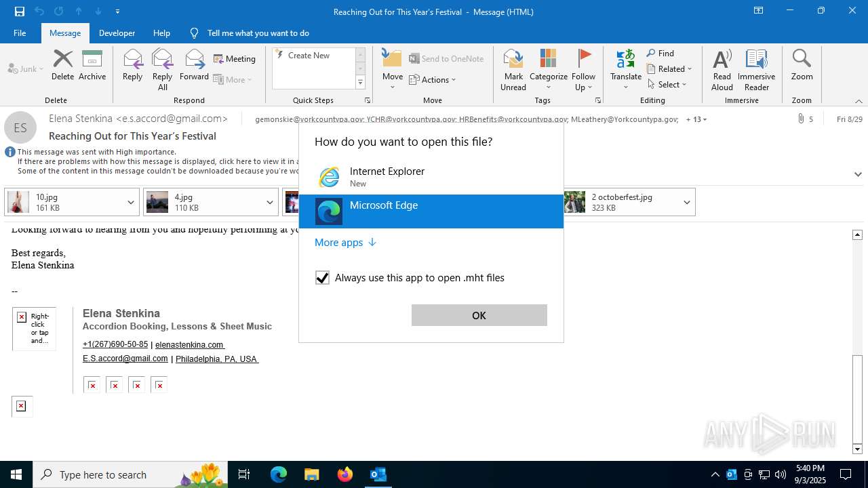Click the volume tray icon
Screen dimensions: 868x488
click(x=781, y=474)
